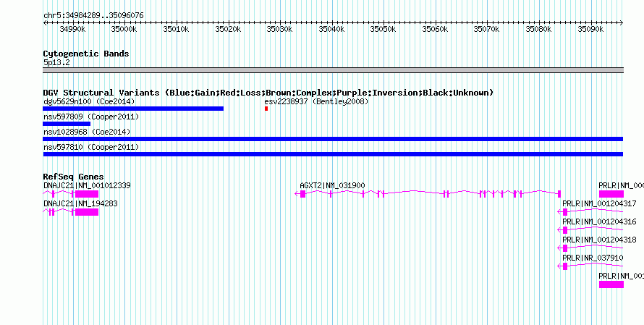Select the Cytogenetic Bands track title

click(86, 54)
